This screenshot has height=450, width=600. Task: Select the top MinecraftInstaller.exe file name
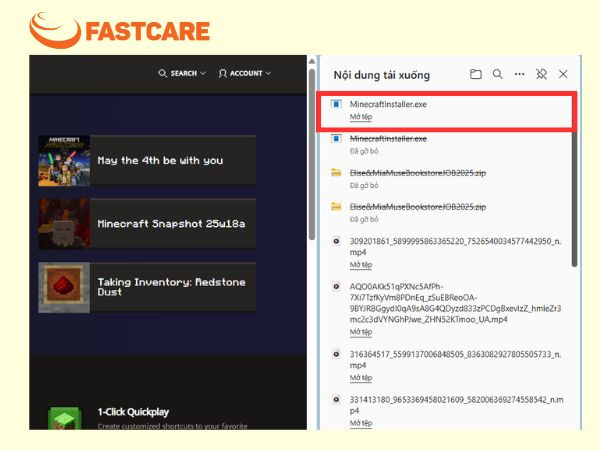pos(388,104)
